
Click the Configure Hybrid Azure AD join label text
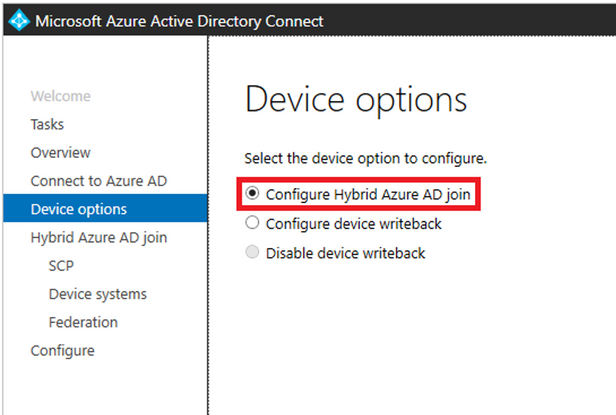368,194
